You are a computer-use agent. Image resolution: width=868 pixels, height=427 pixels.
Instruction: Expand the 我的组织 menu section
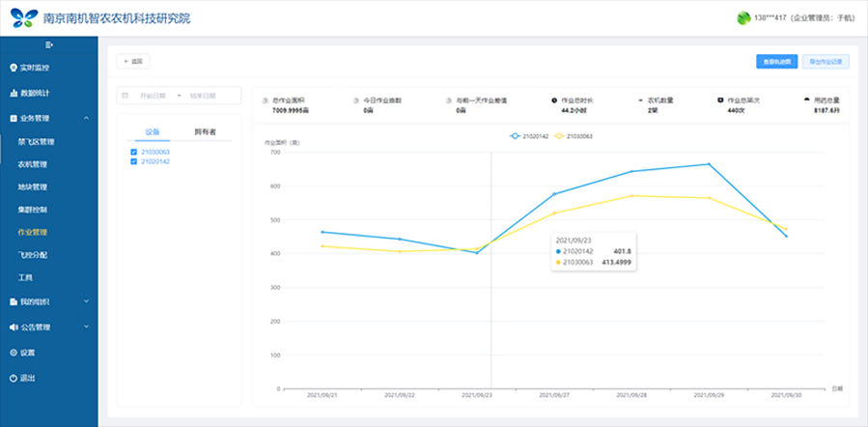tap(48, 301)
